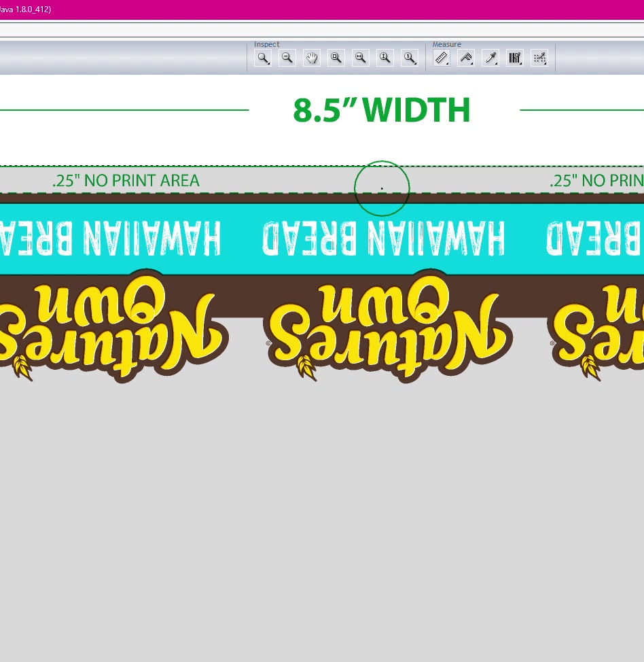Click the dot inside the green circle
The height and width of the screenshot is (662, 644).
(x=382, y=188)
